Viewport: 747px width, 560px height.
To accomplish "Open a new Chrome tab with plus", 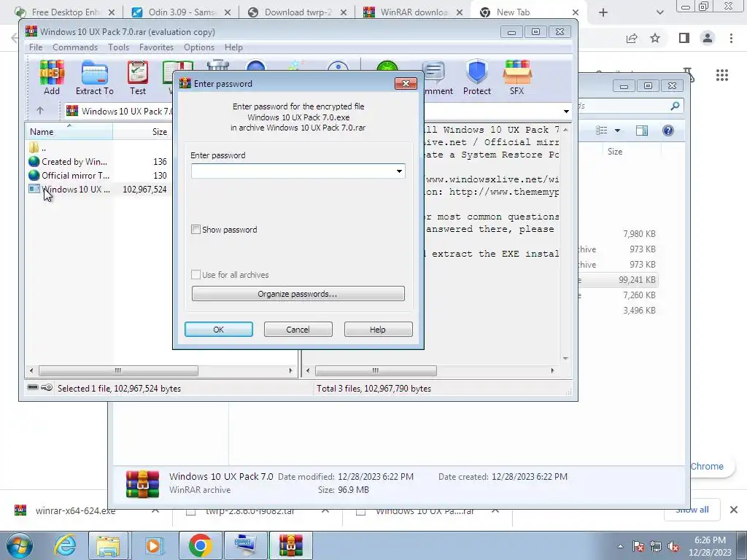I will click(x=603, y=12).
